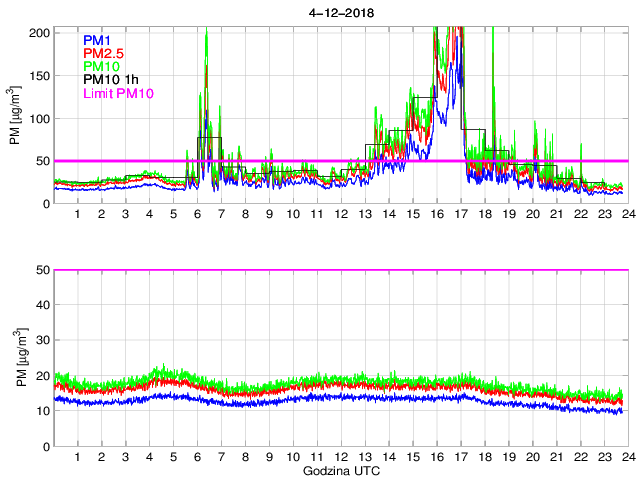Viewport: 640px width, 480px height.
Task: Click hour 16 tick on upper x-axis
Action: [x=436, y=215]
